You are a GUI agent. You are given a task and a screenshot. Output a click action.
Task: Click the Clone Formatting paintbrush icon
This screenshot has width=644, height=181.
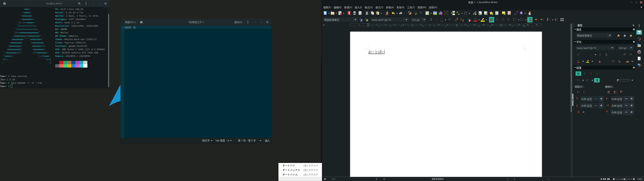387,13
